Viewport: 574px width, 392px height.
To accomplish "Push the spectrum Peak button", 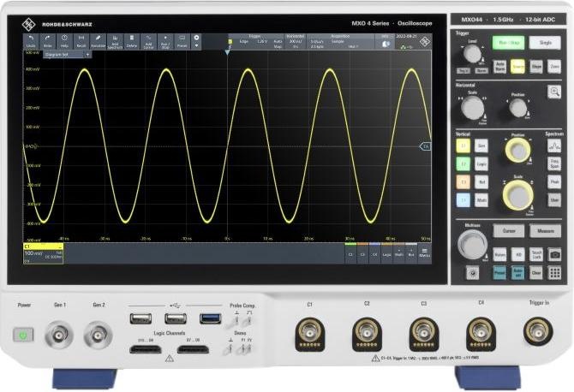I will (x=554, y=181).
